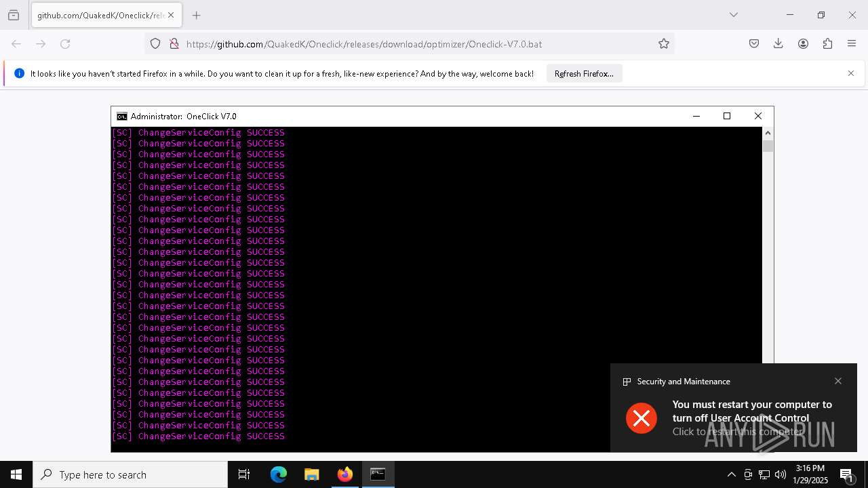Viewport: 868px width, 488px height.
Task: Maximize the OneClick V7.0 console window
Action: (727, 116)
